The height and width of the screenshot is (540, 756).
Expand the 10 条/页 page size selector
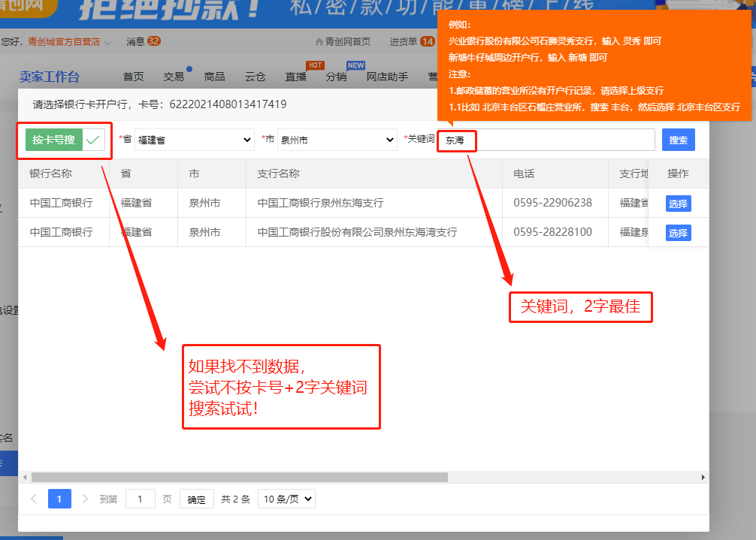286,499
